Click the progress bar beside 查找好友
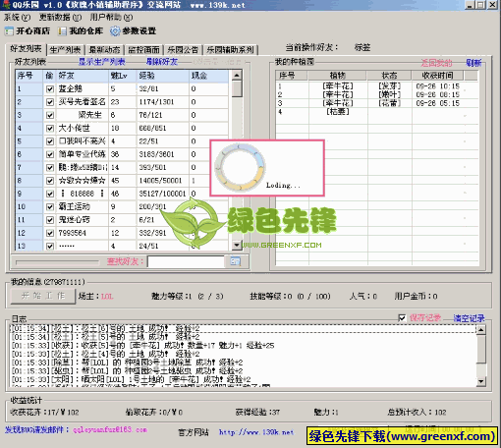Screen dimensions: 501x448 [57, 262]
